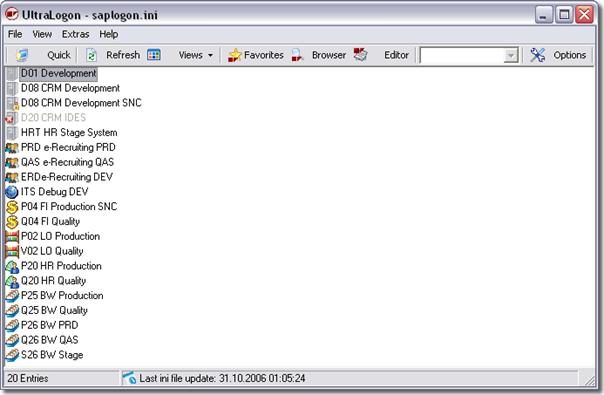Launch the Editor toolbar icon
Image resolution: width=604 pixels, height=395 pixels.
(x=360, y=55)
